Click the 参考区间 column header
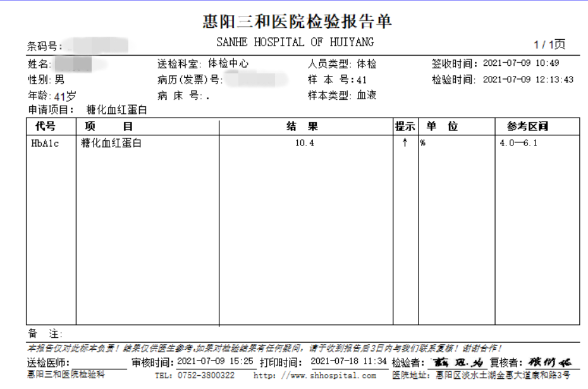 tap(528, 127)
